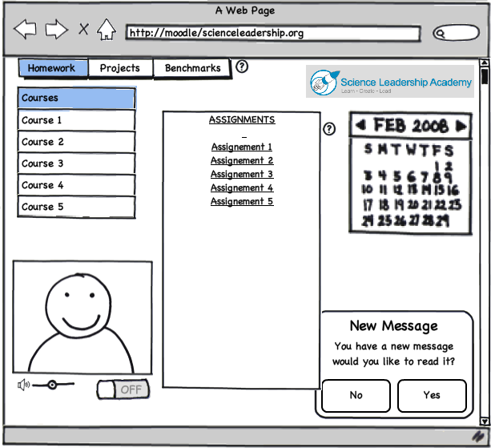Screen dimensions: 491x448
Task: Click the volume slider knob
Action: [52, 385]
